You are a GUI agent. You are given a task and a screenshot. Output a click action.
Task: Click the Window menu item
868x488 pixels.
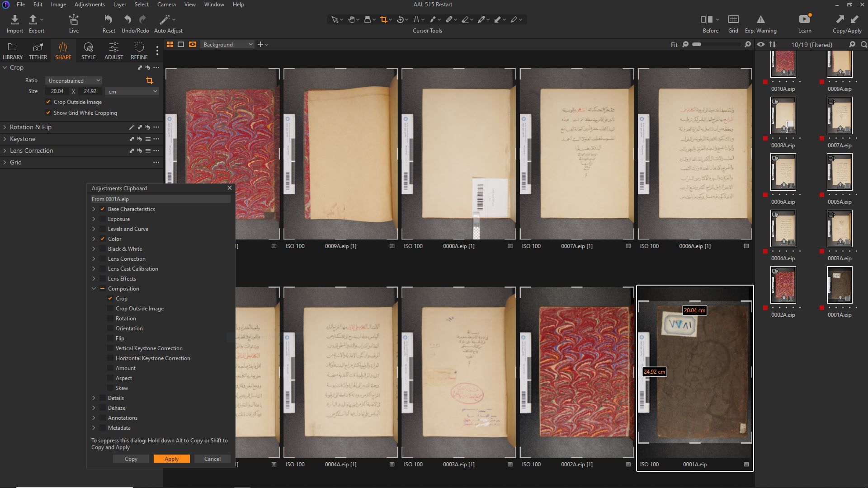point(213,4)
